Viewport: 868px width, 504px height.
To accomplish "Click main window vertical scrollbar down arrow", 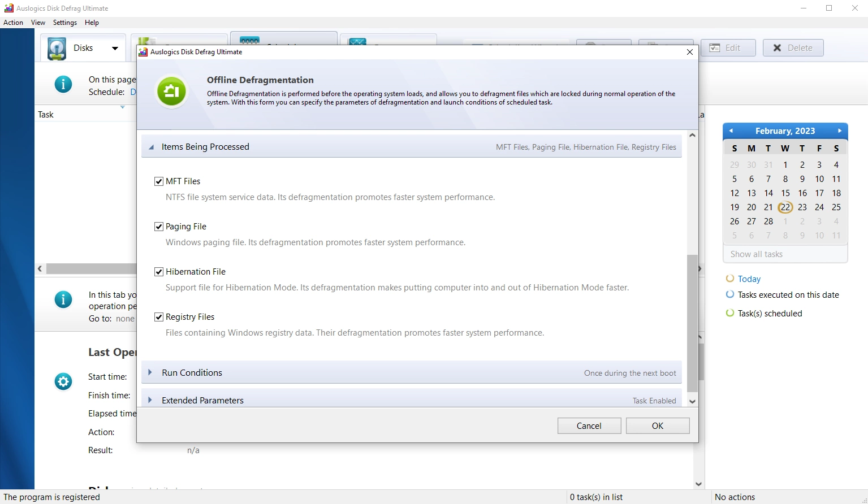I will coord(698,484).
